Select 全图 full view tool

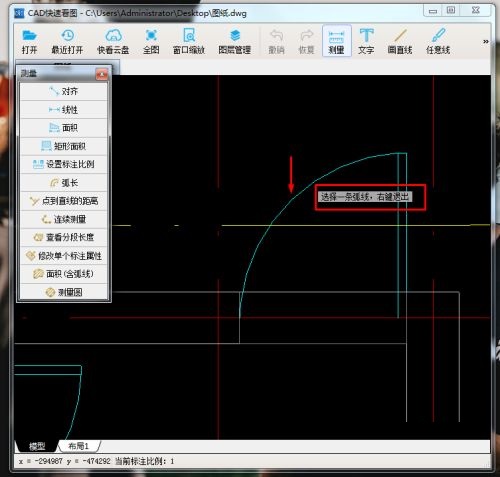point(151,42)
